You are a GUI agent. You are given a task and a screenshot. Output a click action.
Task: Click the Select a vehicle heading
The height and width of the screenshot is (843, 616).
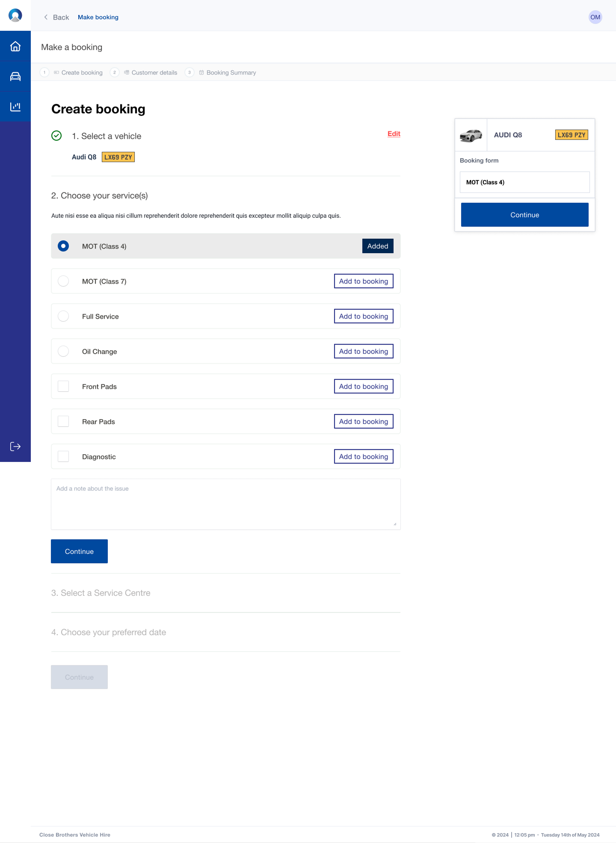point(107,136)
